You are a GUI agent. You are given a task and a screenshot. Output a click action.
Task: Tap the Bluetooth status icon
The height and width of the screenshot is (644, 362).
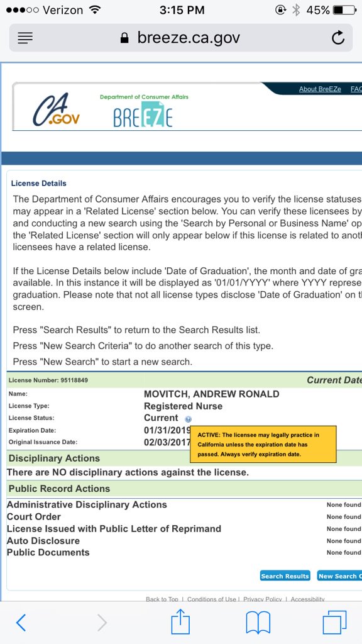(x=296, y=10)
